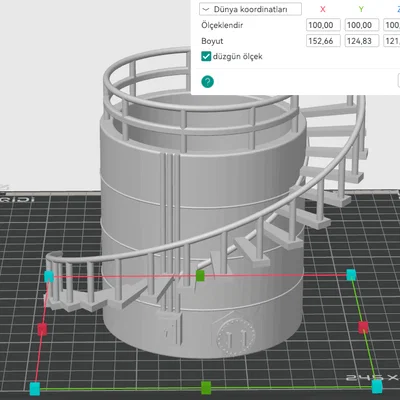This screenshot has width=400, height=400.
Task: Click the Boyut Z size field
Action: (x=392, y=41)
